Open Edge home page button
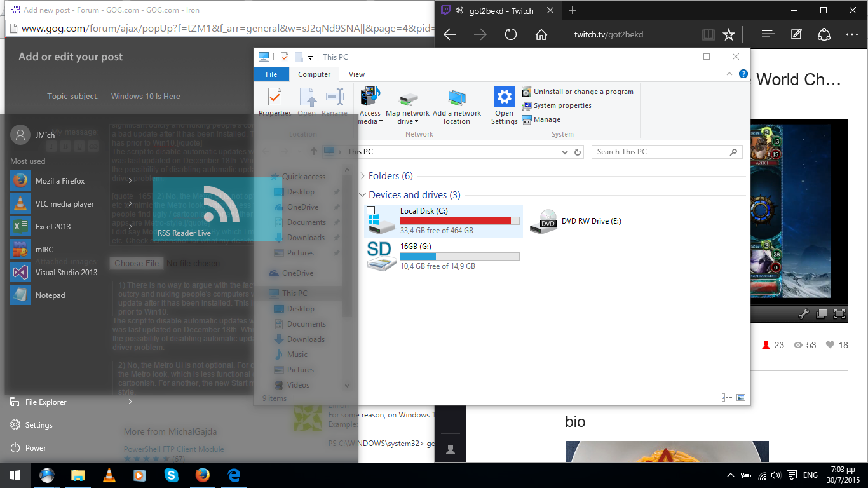This screenshot has width=868, height=488. pyautogui.click(x=541, y=34)
